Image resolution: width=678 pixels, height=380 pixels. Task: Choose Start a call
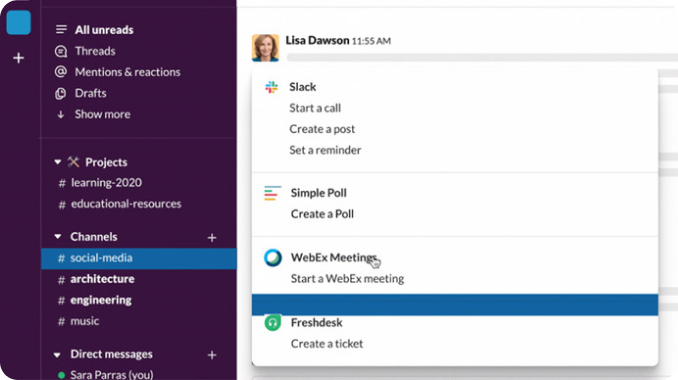coord(315,108)
